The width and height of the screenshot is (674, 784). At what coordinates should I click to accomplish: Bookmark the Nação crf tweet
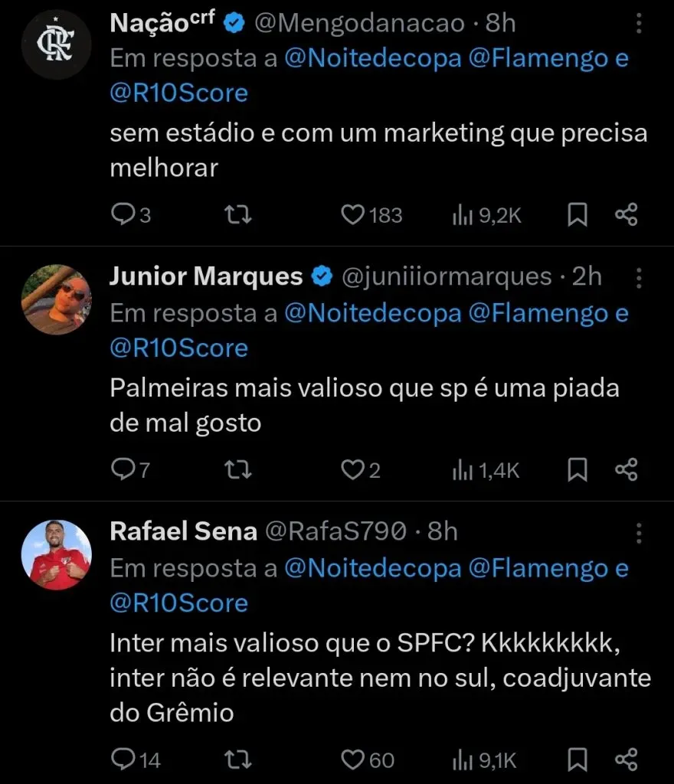(577, 216)
